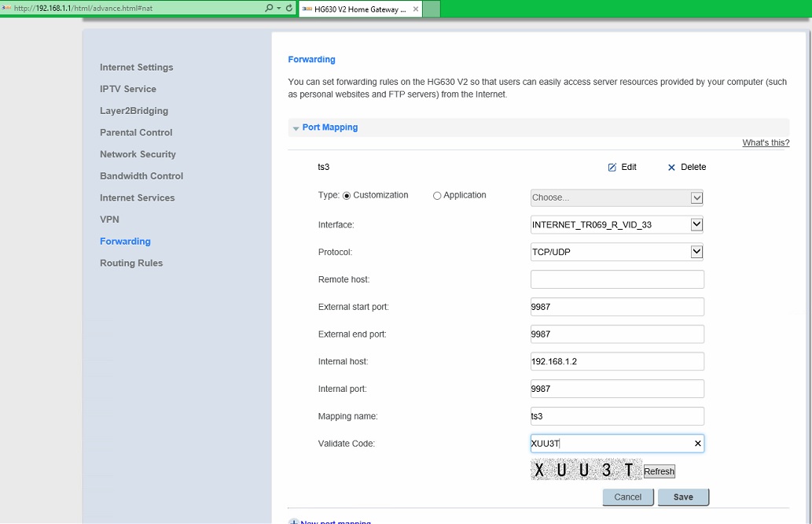This screenshot has height=524, width=812.
Task: Close the HG630 V2 Home Gateway tab
Action: 415,9
